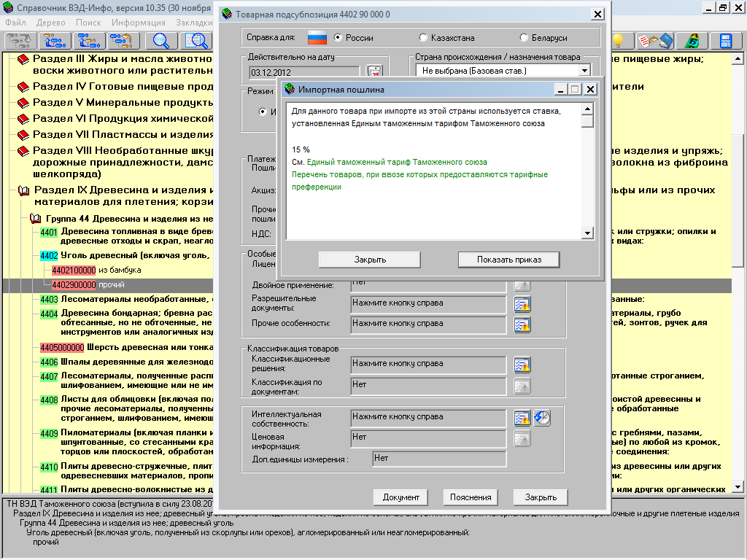Open the calendar icon beside the date field
Viewport: 747px width, 560px height.
[x=375, y=72]
